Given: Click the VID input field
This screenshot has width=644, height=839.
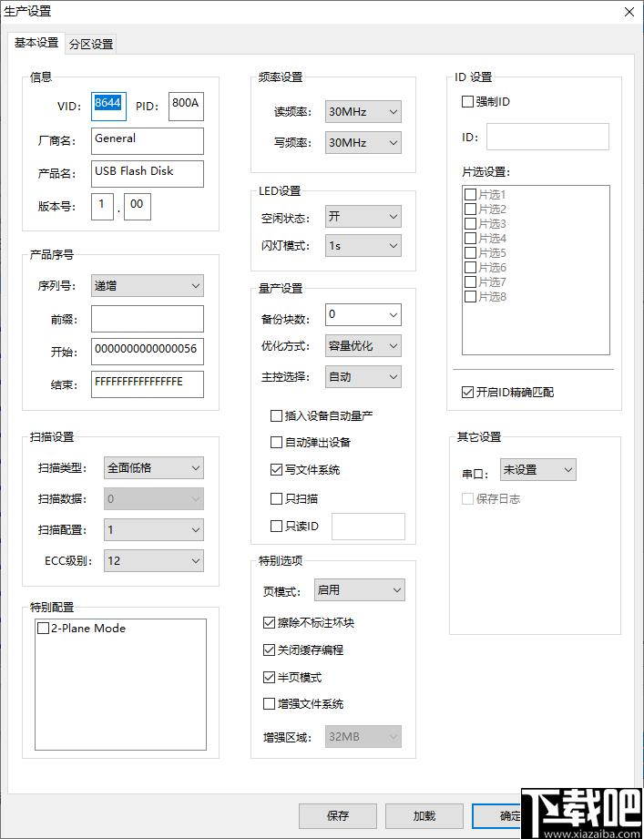Looking at the screenshot, I should pyautogui.click(x=108, y=106).
